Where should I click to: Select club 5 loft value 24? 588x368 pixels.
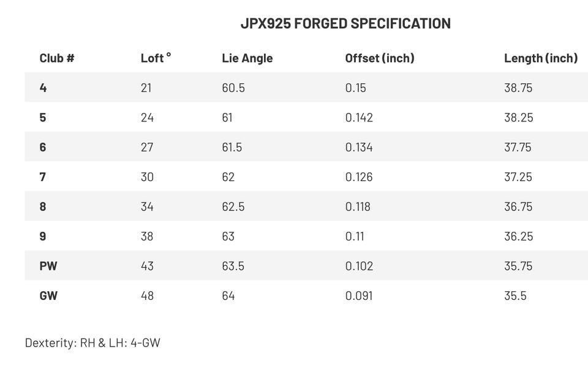pyautogui.click(x=147, y=118)
